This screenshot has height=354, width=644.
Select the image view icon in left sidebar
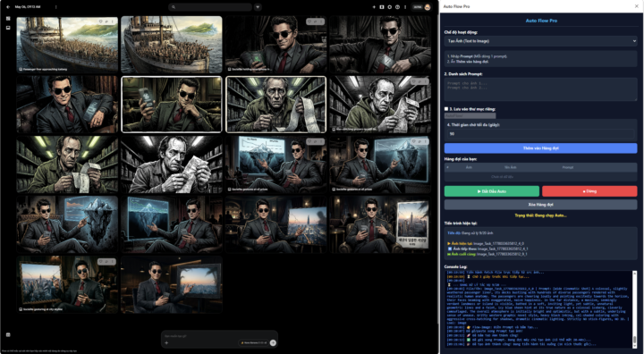[x=8, y=28]
